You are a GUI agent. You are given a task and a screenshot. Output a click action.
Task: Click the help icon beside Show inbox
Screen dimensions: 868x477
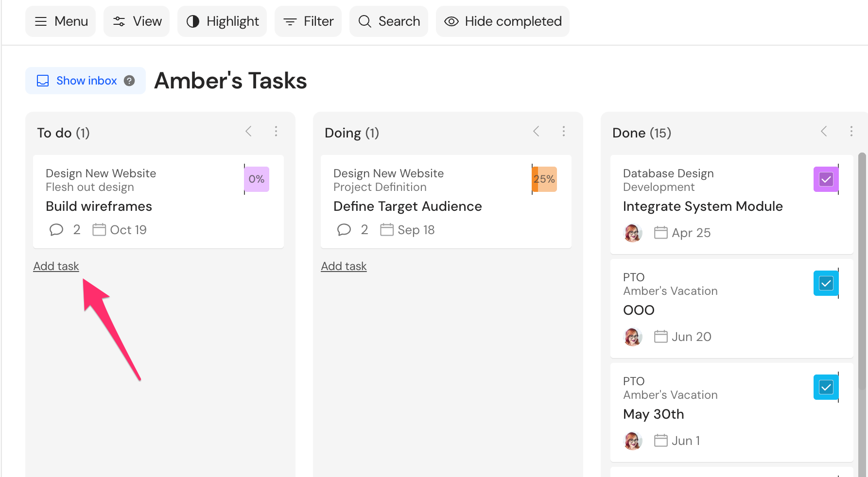(129, 81)
